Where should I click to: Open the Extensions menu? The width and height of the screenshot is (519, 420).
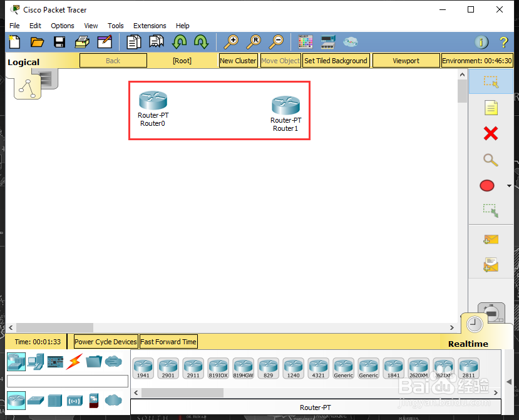[x=150, y=26]
